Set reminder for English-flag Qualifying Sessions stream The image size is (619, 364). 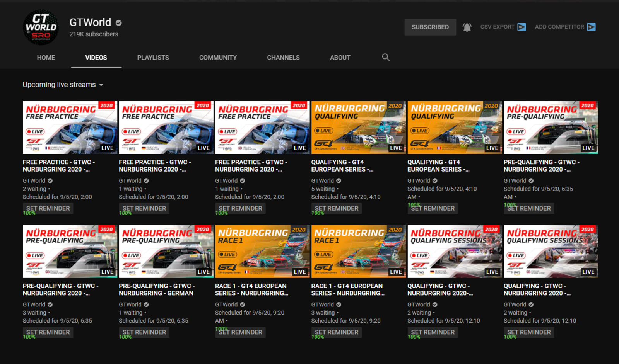[x=529, y=332]
